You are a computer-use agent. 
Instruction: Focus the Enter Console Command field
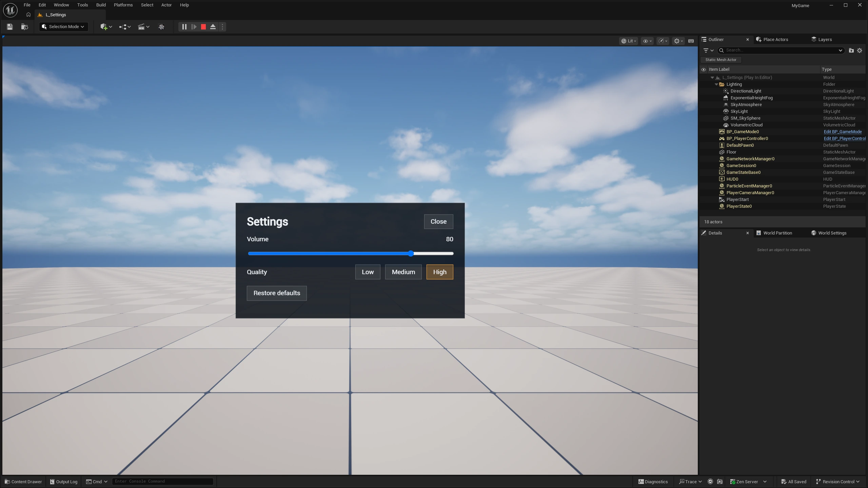163,481
